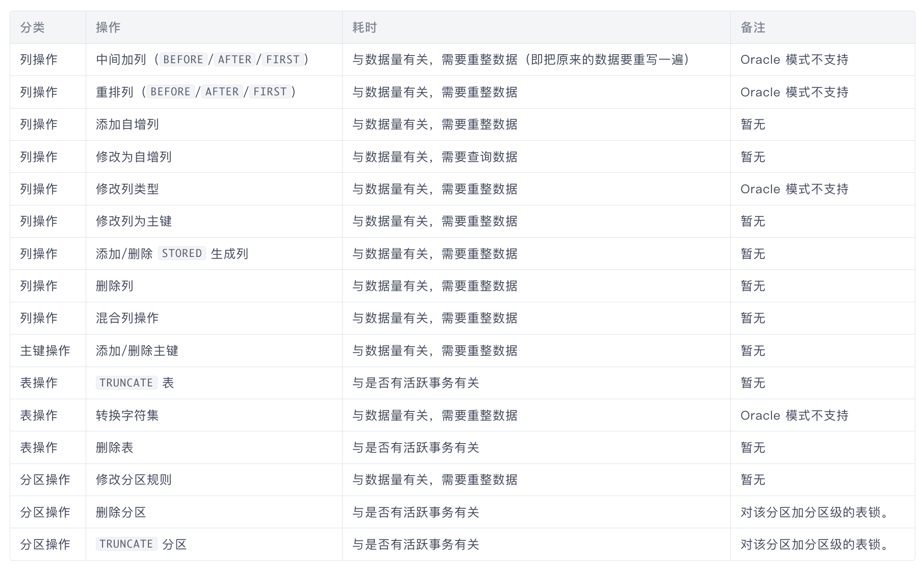Click the 删除列 operation cell

[115, 286]
